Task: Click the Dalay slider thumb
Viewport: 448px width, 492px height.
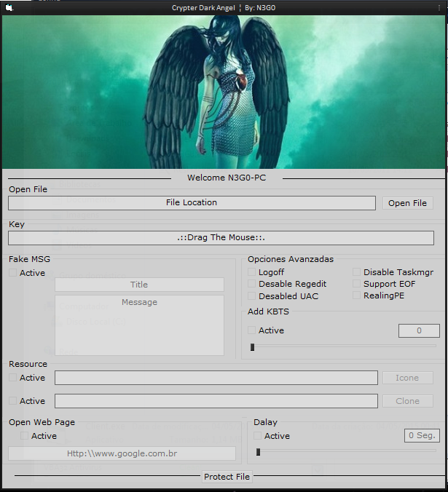Action: point(258,452)
